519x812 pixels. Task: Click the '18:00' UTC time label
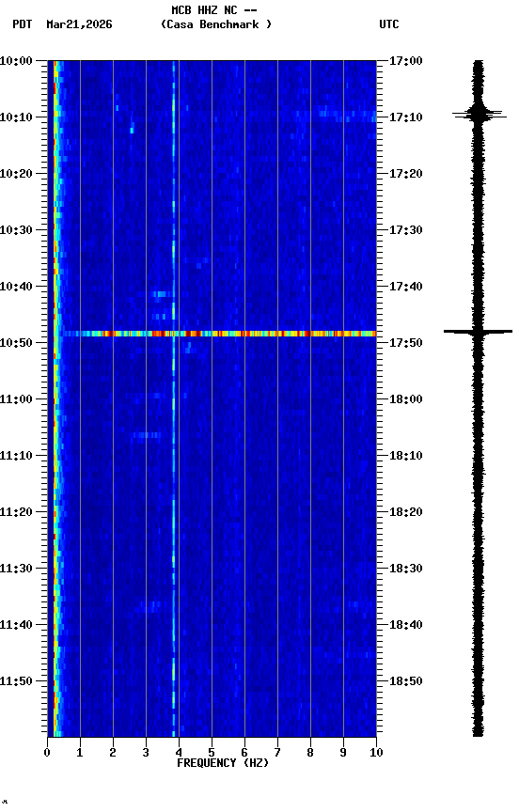coord(406,399)
